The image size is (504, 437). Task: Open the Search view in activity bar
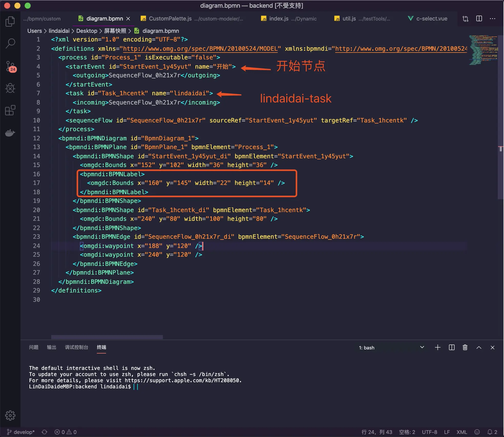click(10, 43)
